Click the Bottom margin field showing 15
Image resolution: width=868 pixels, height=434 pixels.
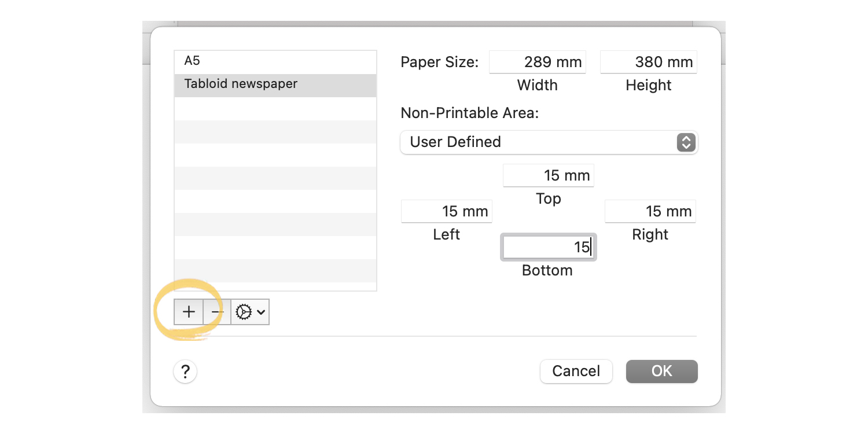pos(548,247)
